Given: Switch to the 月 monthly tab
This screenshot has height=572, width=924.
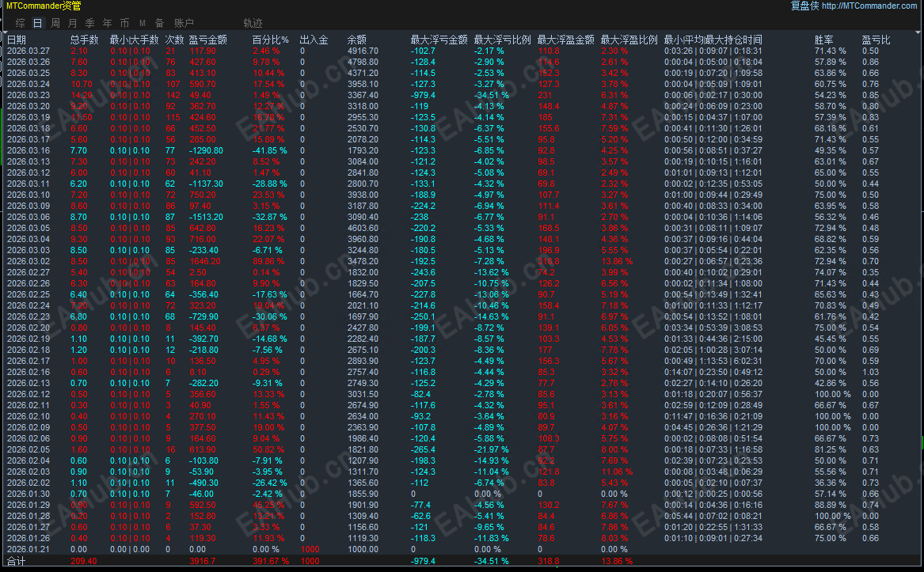Looking at the screenshot, I should (70, 22).
